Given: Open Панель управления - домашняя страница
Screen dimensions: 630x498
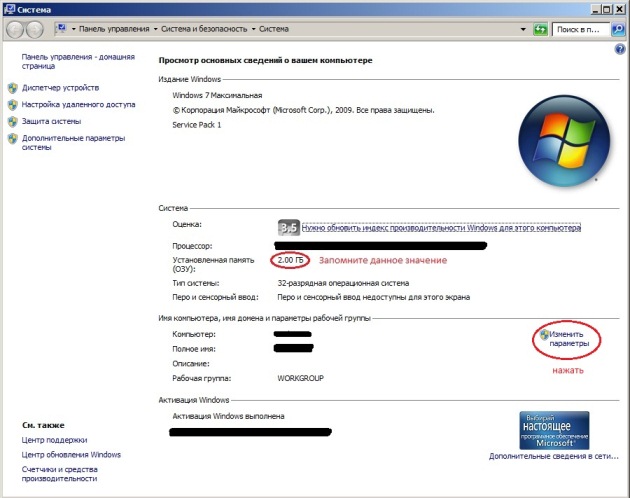Looking at the screenshot, I should click(x=78, y=61).
